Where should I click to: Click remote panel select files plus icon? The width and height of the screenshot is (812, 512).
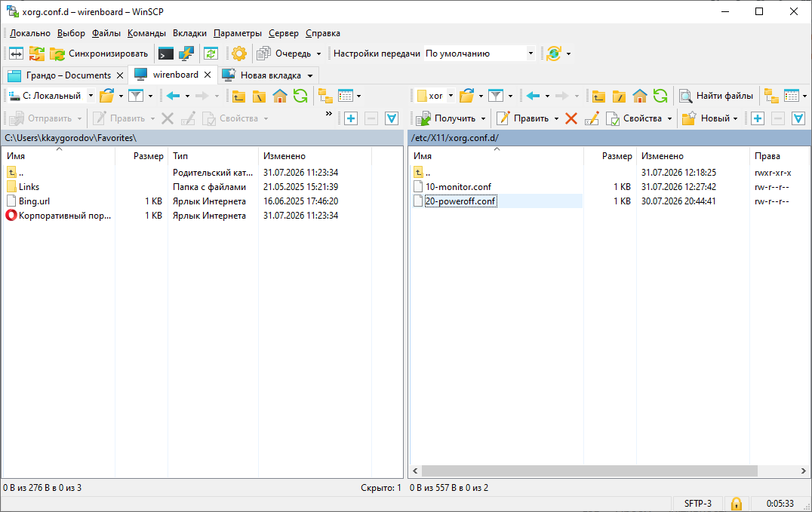pos(758,118)
